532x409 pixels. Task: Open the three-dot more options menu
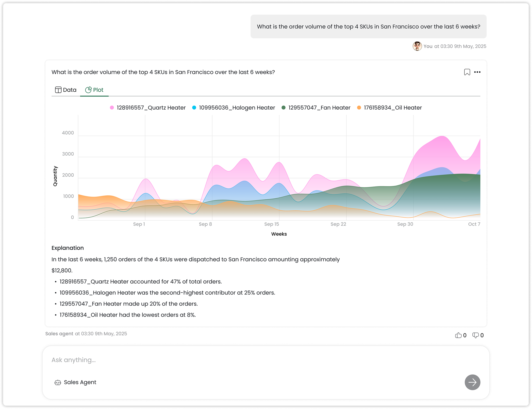click(x=477, y=72)
